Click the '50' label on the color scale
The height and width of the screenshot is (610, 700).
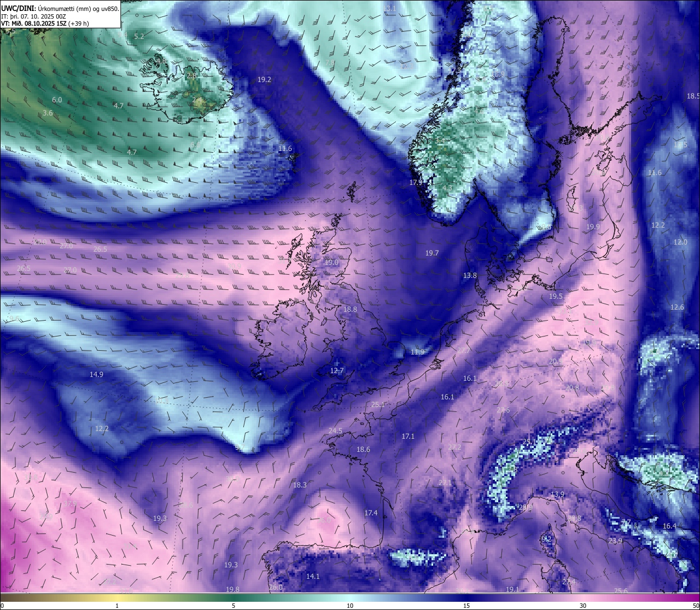[x=696, y=606]
